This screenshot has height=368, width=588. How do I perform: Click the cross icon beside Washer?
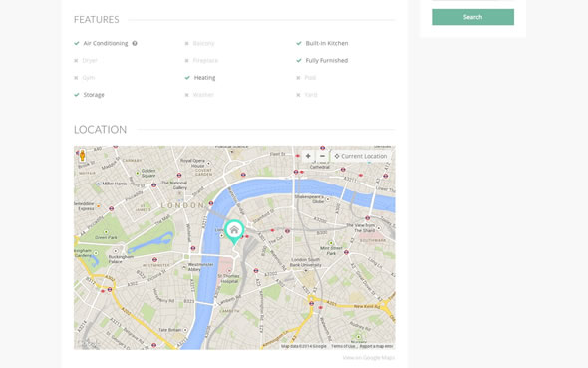(x=186, y=95)
